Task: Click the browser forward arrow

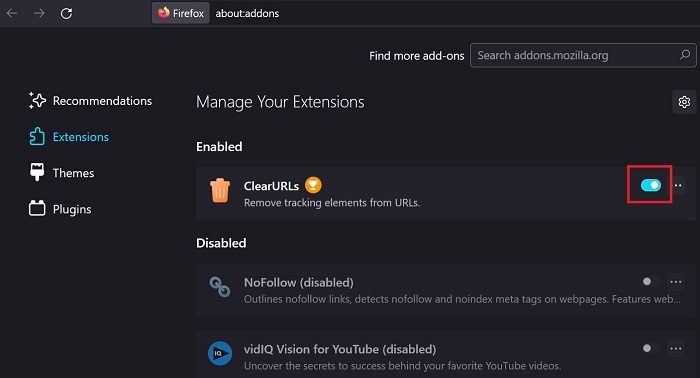Action: [x=39, y=13]
